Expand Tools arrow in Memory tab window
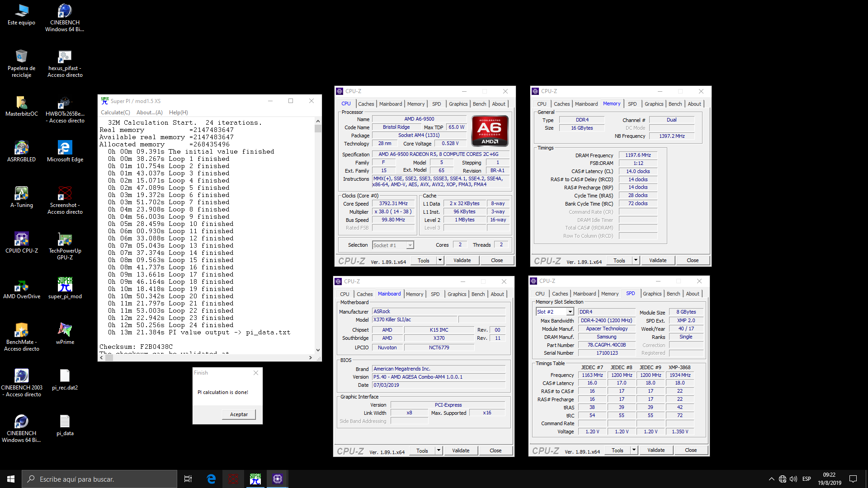Screen dimensions: 868x488 (636, 260)
